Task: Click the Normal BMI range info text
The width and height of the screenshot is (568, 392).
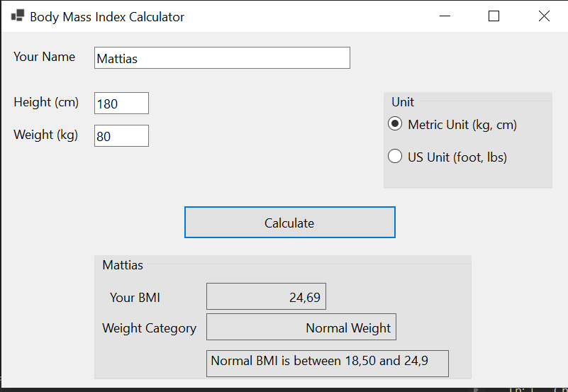Action: (328, 364)
